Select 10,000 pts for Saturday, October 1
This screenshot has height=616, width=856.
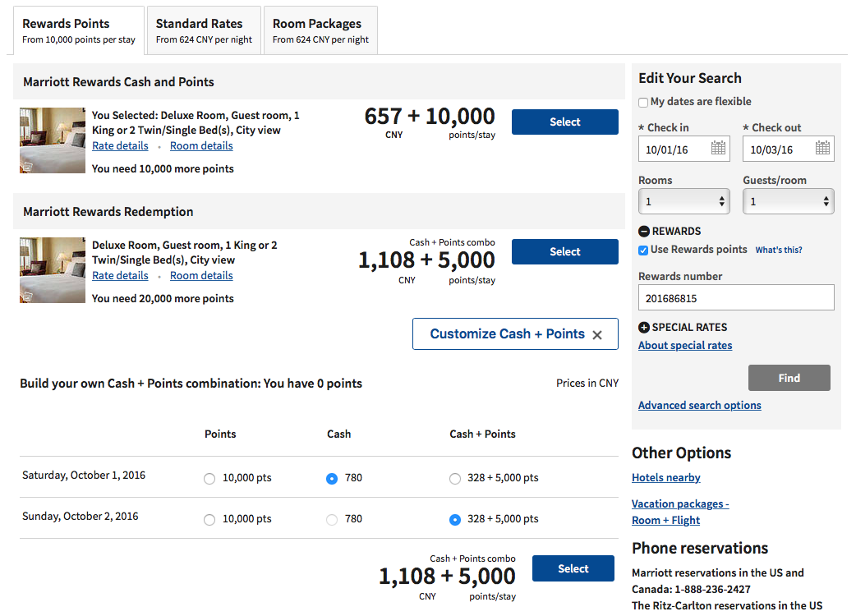click(209, 478)
